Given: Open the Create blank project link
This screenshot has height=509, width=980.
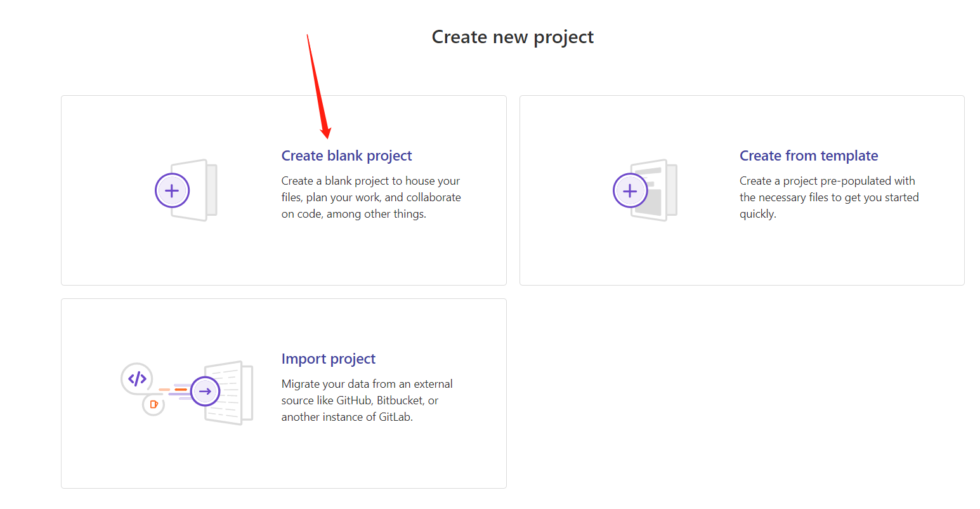Looking at the screenshot, I should pos(346,155).
